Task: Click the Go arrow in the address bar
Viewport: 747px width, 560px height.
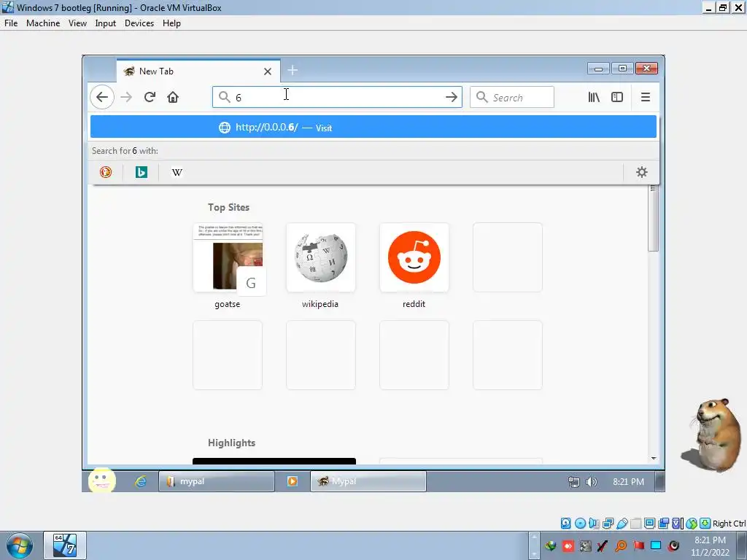Action: 451,97
